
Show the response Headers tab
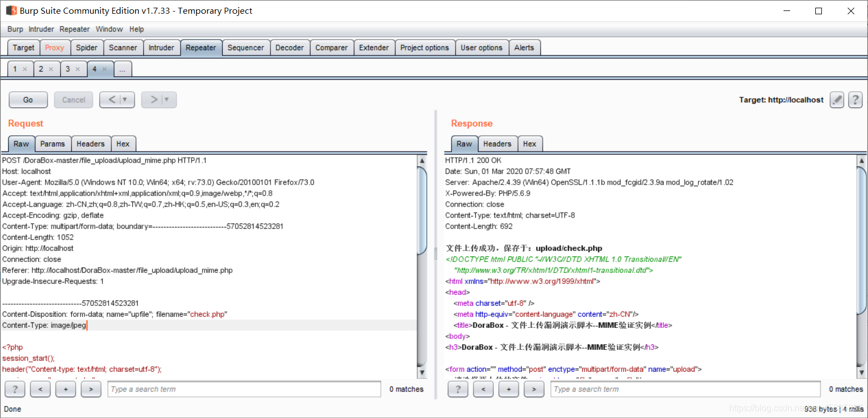coord(497,144)
